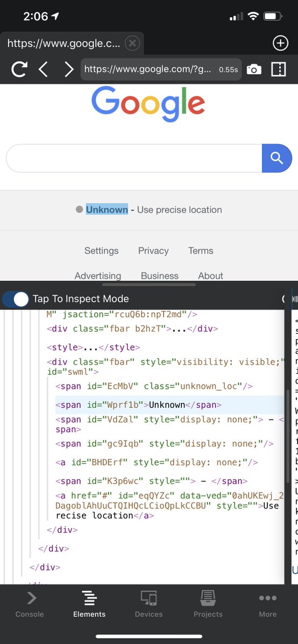
Task: Click the jsaction="rcuQ6b:npT2md" line
Action: tap(122, 315)
